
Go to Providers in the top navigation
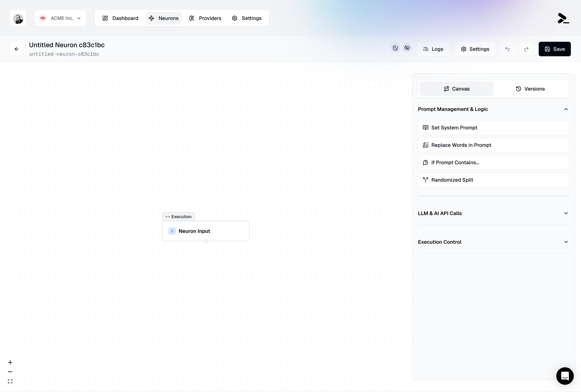205,18
